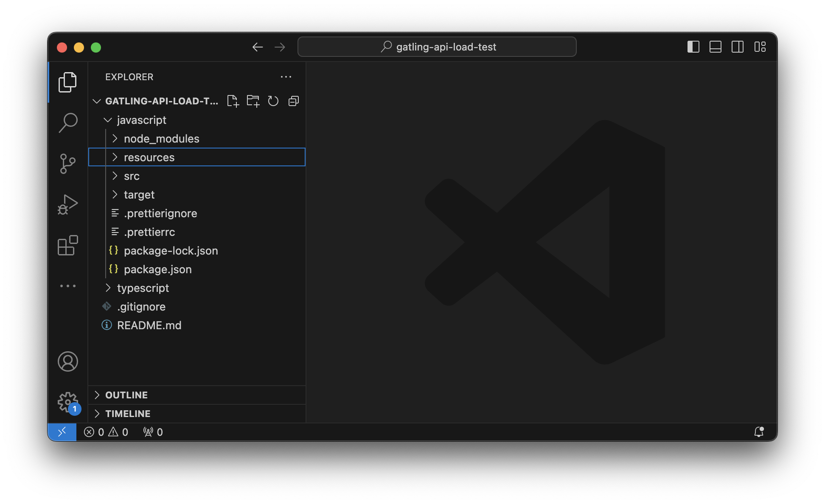Viewport: 825px width, 504px height.
Task: Refresh the Explorer tree
Action: click(273, 101)
